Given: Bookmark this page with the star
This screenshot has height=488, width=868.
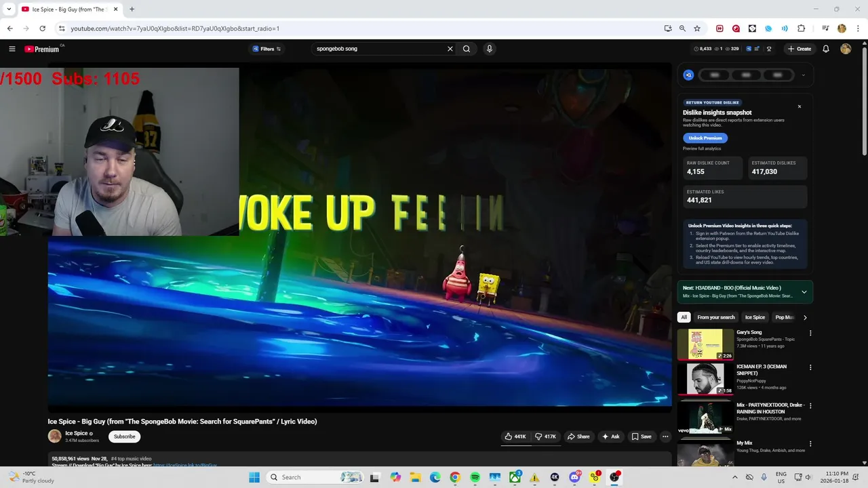Looking at the screenshot, I should (696, 28).
